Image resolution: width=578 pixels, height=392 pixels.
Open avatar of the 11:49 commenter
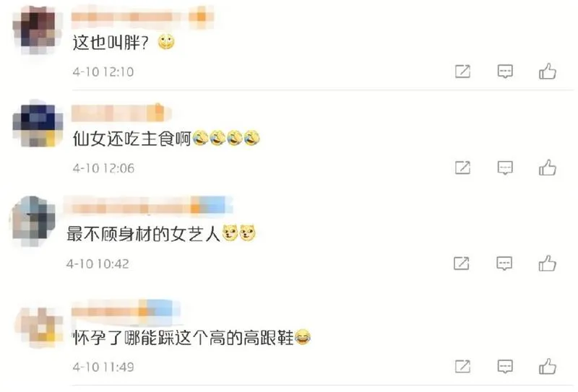(40, 327)
